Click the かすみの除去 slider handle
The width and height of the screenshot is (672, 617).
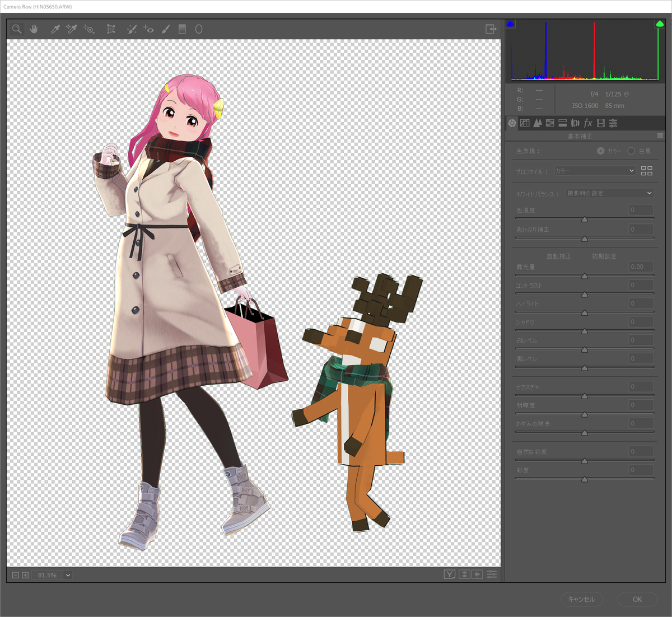pyautogui.click(x=584, y=433)
